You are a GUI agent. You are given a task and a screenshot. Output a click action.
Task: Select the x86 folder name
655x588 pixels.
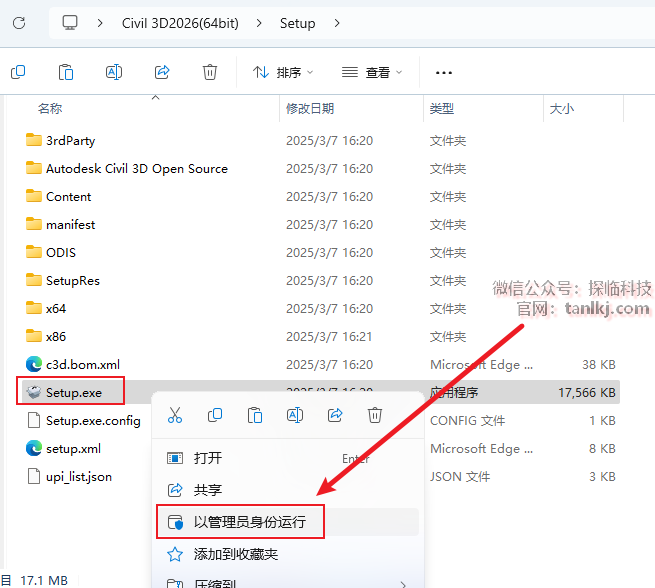tap(56, 336)
